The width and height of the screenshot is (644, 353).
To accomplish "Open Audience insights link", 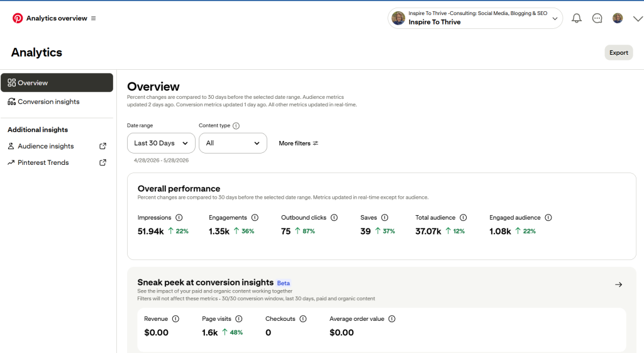I will [x=45, y=146].
